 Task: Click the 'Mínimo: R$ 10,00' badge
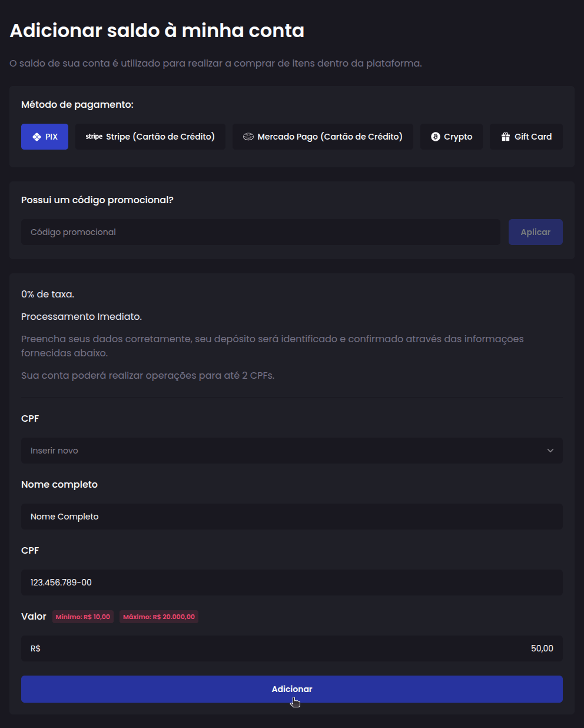pyautogui.click(x=82, y=617)
